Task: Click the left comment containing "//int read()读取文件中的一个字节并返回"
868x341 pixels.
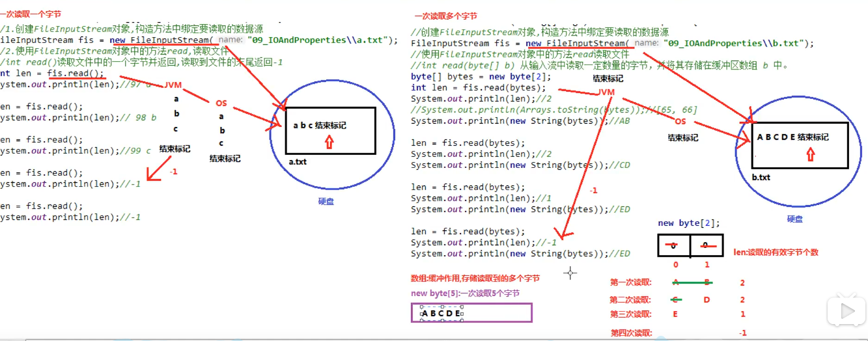Action: coord(141,62)
